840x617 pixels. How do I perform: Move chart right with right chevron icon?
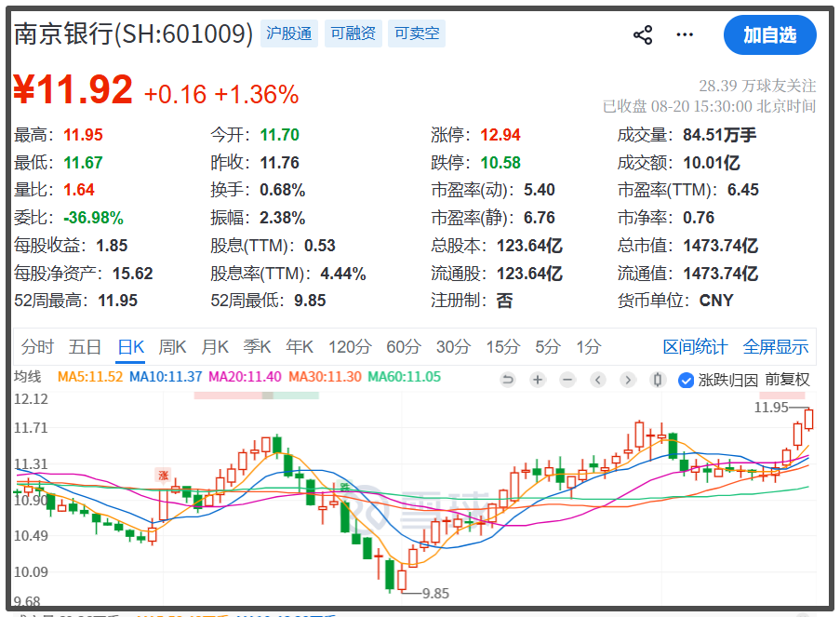coord(628,380)
